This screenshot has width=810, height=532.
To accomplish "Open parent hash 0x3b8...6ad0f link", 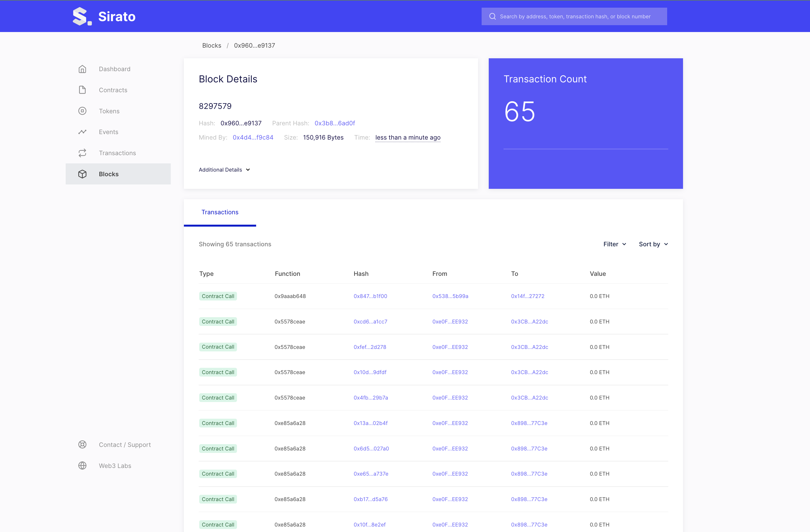I will coord(335,123).
